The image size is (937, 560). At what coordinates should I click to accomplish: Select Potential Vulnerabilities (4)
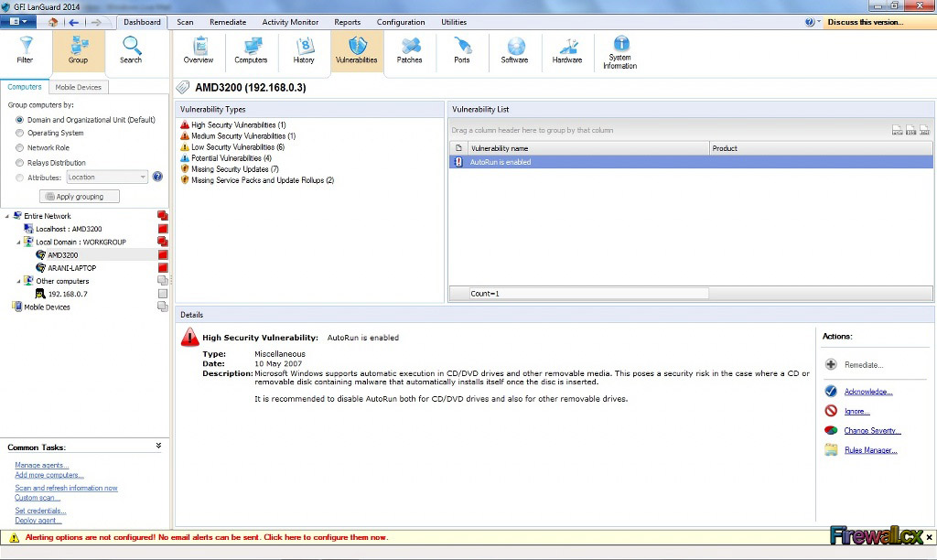[x=226, y=158]
